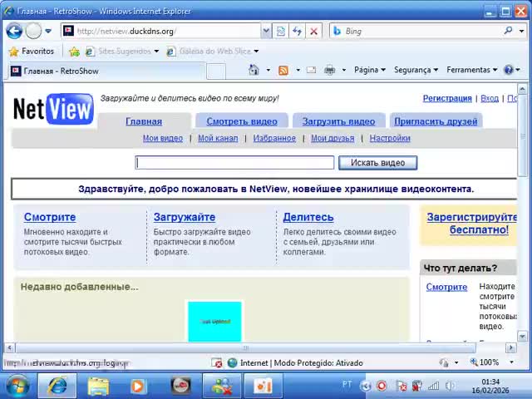Image resolution: width=532 pixels, height=399 pixels.
Task: Click the video search text field
Action: click(234, 163)
